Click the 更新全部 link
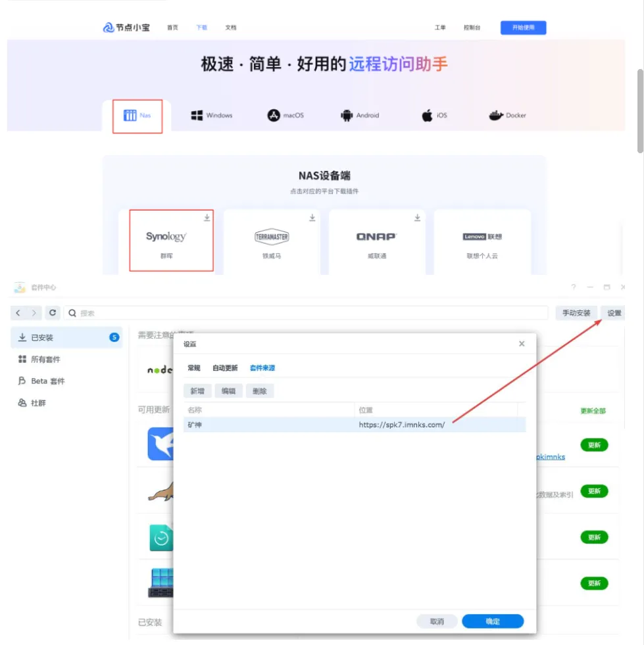The height and width of the screenshot is (645, 644). [x=593, y=410]
